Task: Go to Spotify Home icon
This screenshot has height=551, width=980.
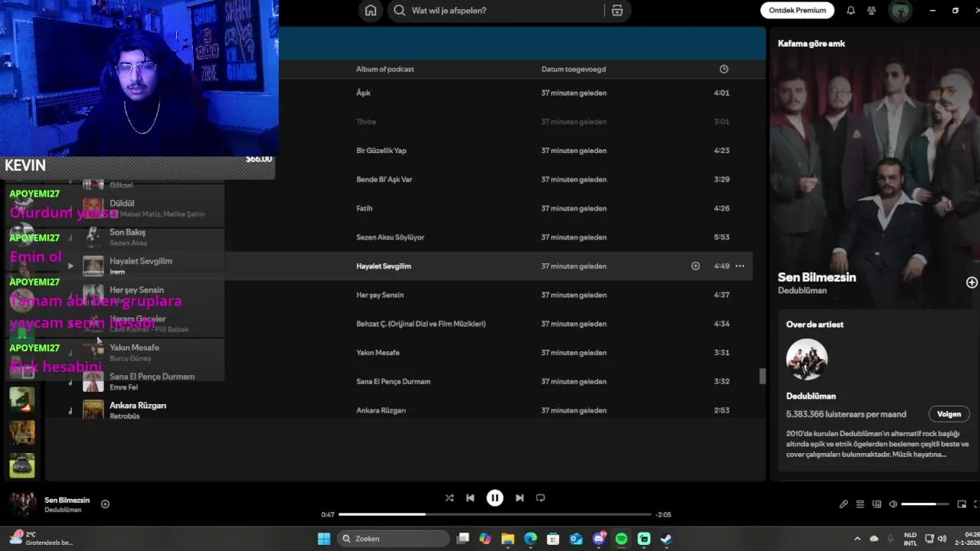Action: [x=371, y=11]
